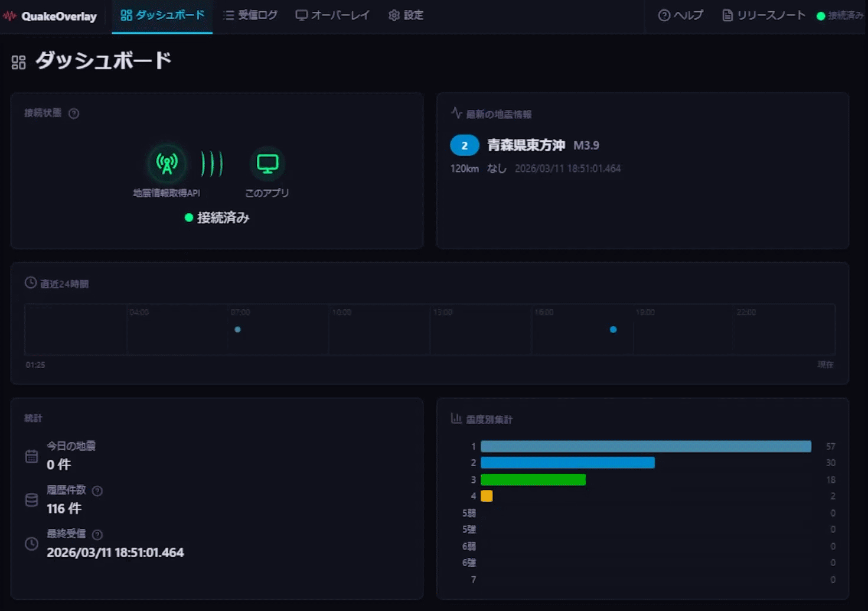Image resolution: width=868 pixels, height=611 pixels.
Task: Click the clock icon beside 直近24時間
Action: click(x=31, y=283)
